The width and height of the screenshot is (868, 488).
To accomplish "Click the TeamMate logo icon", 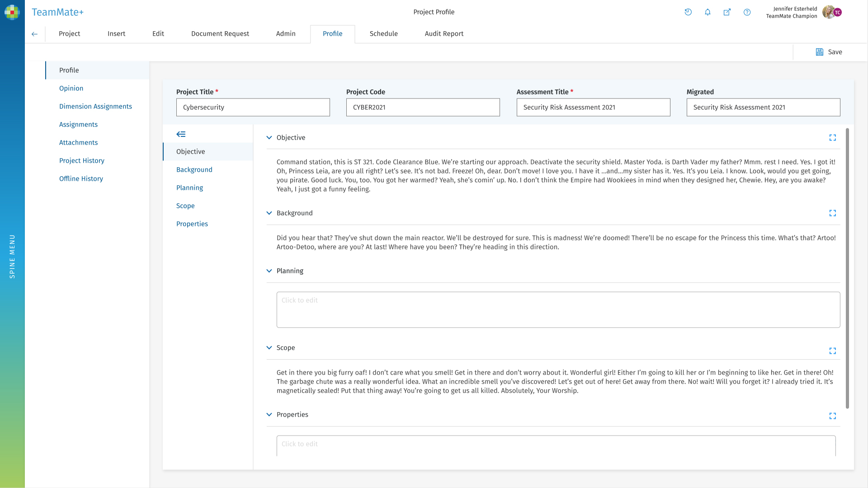I will [12, 12].
